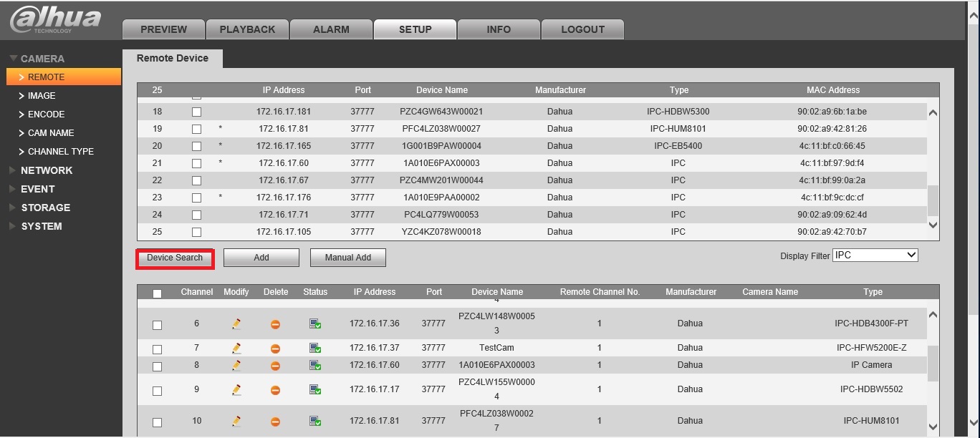Click the upper device list scrollbar thumb
Screen dimensions: 980x438
click(x=932, y=201)
